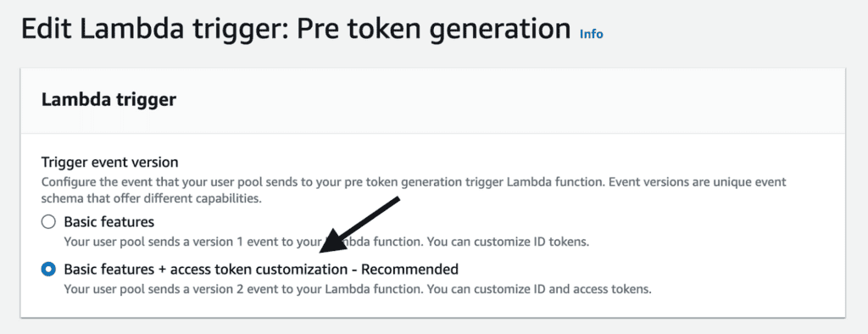Image resolution: width=868 pixels, height=334 pixels.
Task: Click the 'Lambda trigger' panel heading
Action: (109, 100)
